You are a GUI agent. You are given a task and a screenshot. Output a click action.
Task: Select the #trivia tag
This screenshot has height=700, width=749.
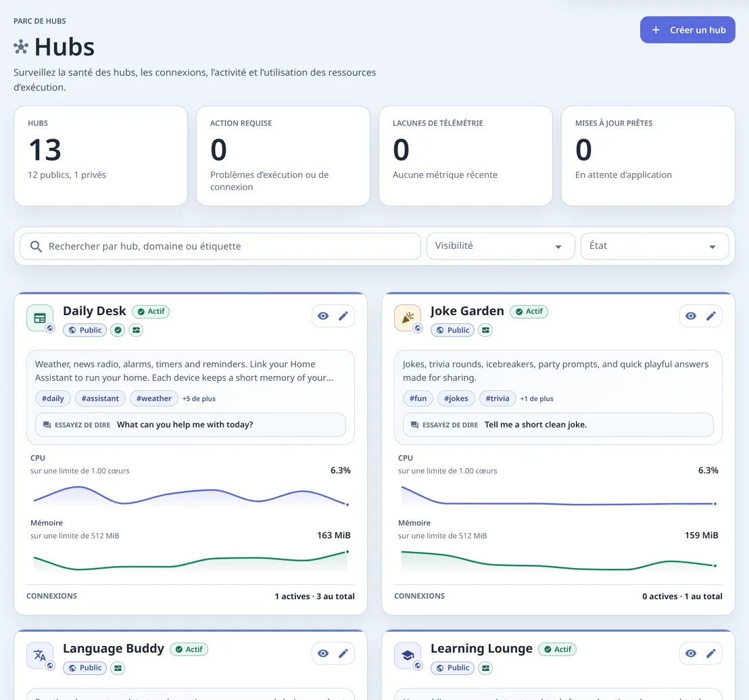pyautogui.click(x=498, y=398)
